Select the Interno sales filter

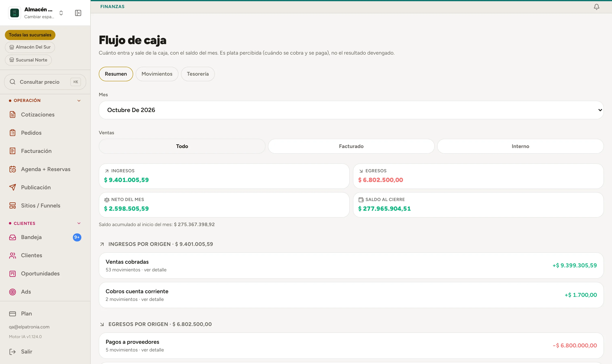tap(520, 146)
